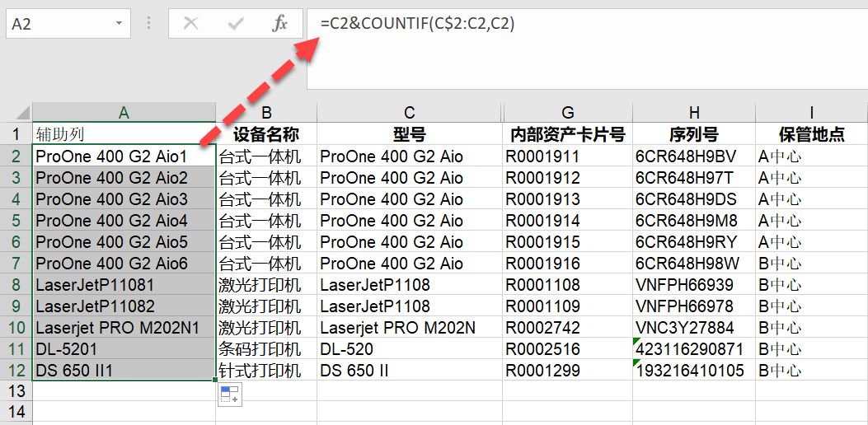Select cell ProOne 400 G2 Aio1
The height and width of the screenshot is (425, 868).
pos(124,156)
